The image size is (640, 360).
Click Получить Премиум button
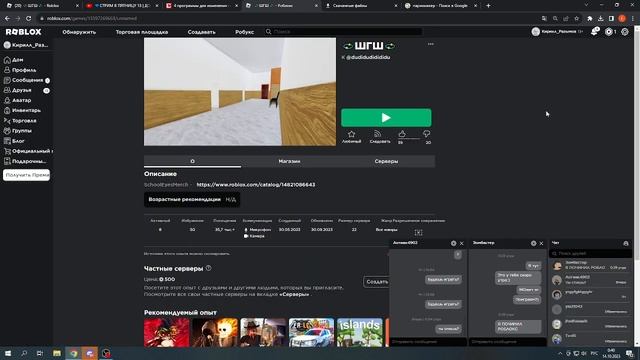pos(27,175)
